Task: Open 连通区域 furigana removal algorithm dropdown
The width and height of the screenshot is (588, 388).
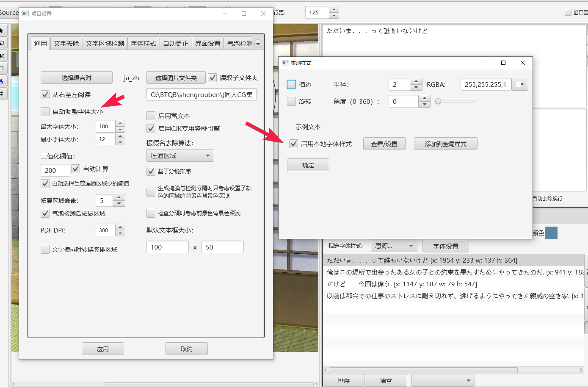Action: (x=180, y=155)
